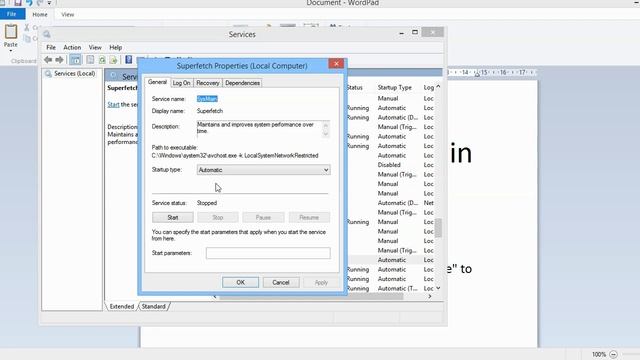Image resolution: width=640 pixels, height=360 pixels.
Task: Click the Net log on cell
Action: (x=429, y=203)
